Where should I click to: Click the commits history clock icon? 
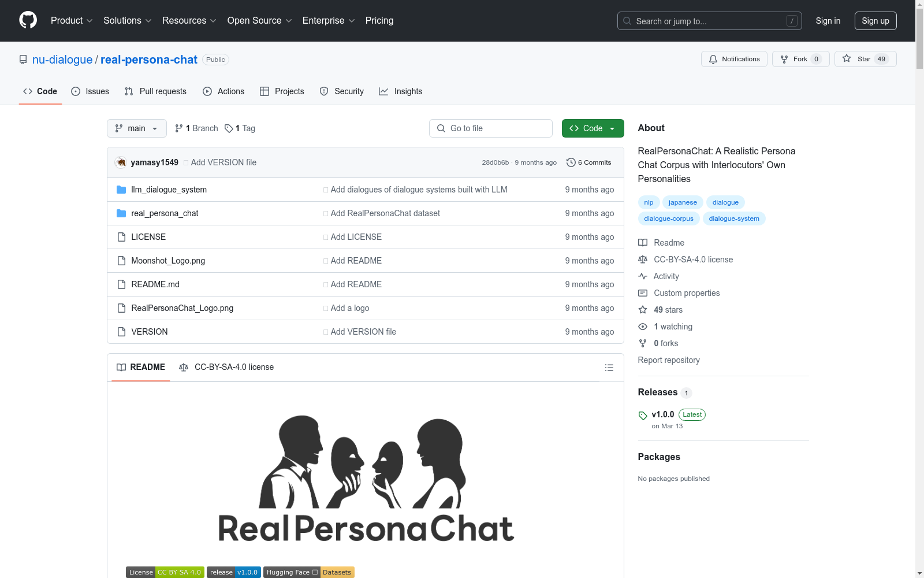[x=571, y=162]
